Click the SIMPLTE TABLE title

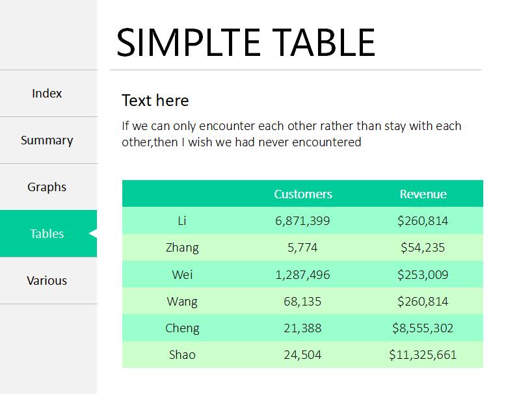pos(246,42)
